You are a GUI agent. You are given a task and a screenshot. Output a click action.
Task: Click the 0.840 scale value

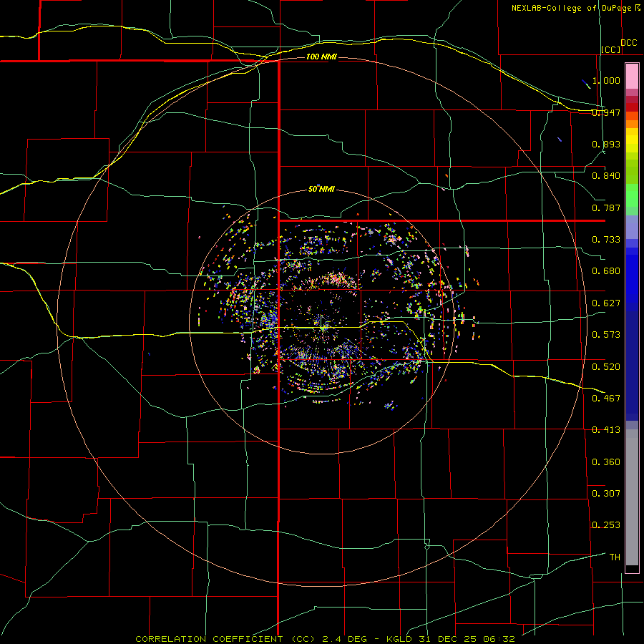[x=606, y=176]
